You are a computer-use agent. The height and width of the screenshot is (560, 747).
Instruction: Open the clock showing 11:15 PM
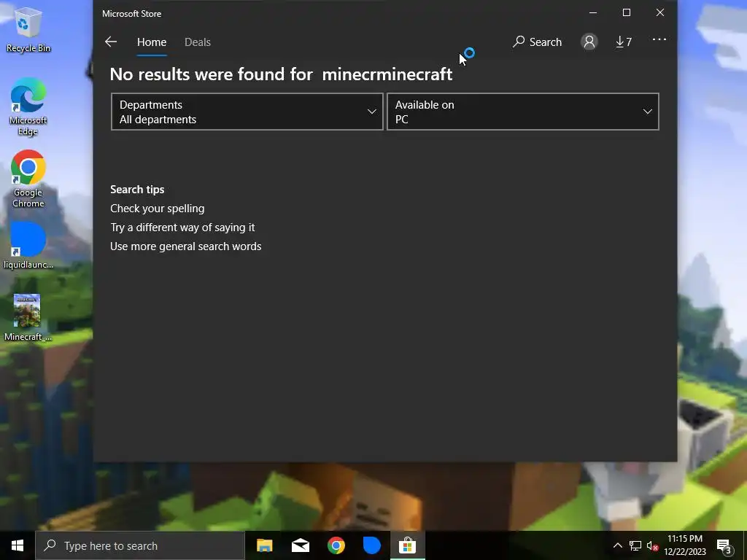(685, 545)
